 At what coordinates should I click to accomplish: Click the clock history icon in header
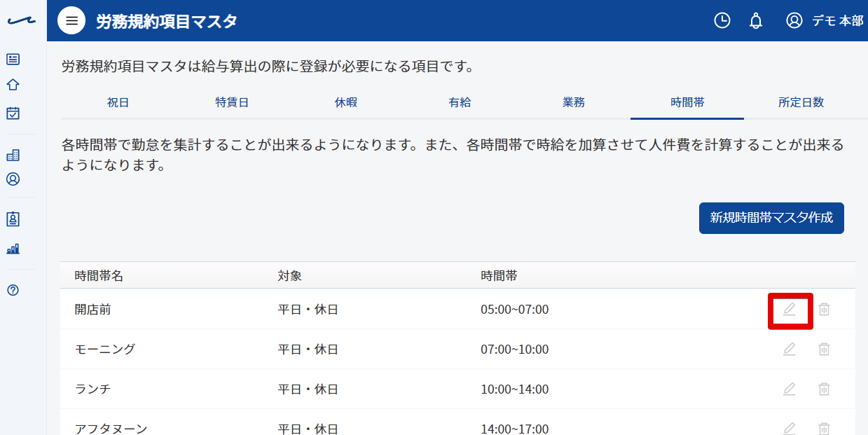(722, 21)
